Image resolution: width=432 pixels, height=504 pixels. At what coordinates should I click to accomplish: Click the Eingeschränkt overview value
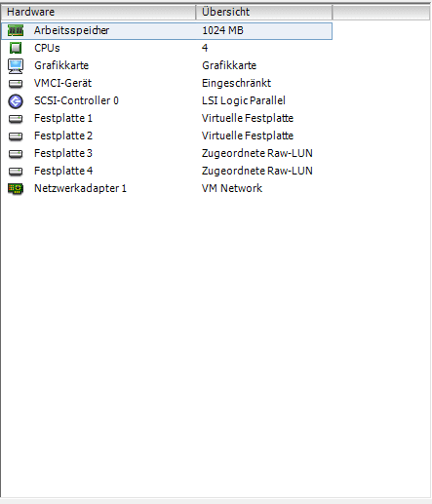(236, 83)
